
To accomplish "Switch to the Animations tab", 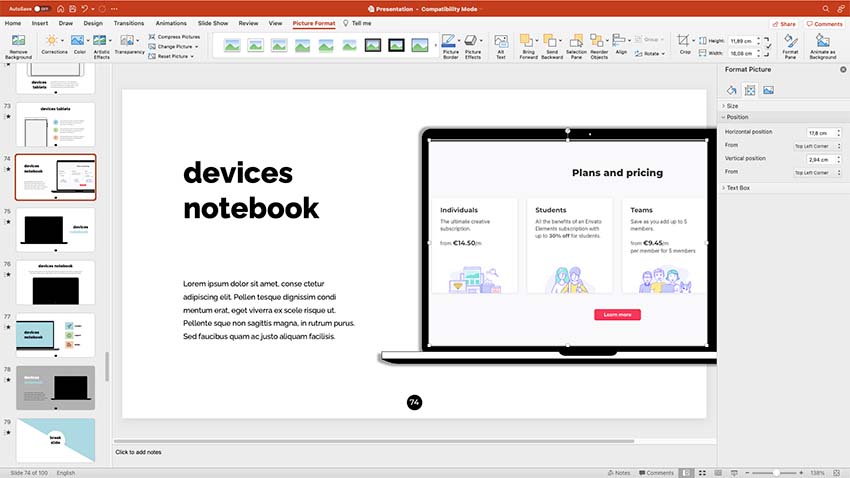I will tap(171, 23).
